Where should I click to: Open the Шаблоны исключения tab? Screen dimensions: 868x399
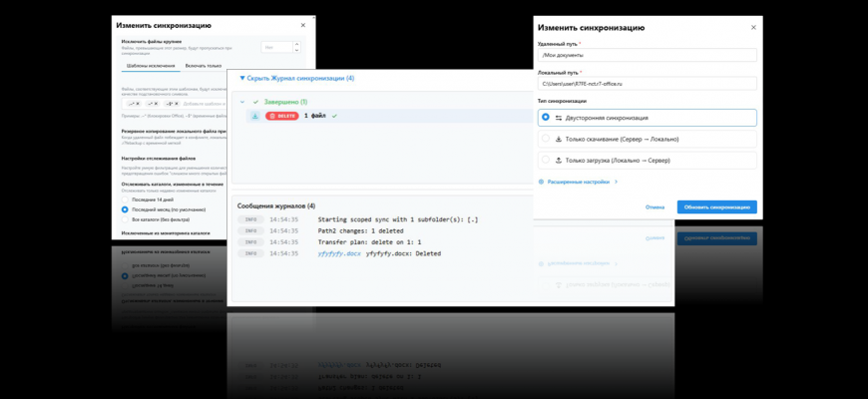pos(151,66)
